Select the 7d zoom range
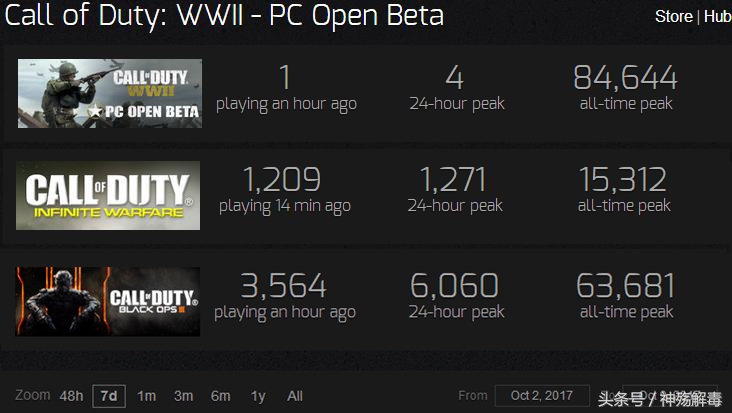 (x=108, y=396)
